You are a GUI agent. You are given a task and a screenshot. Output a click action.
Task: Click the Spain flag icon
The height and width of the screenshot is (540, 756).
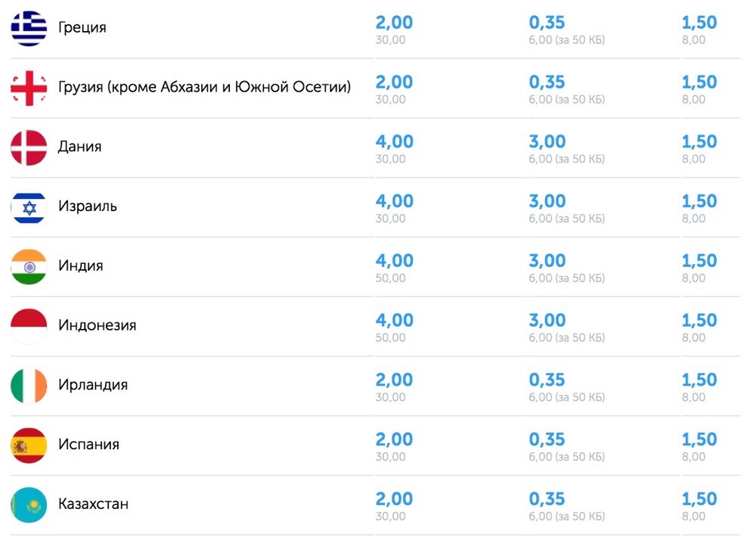click(29, 445)
